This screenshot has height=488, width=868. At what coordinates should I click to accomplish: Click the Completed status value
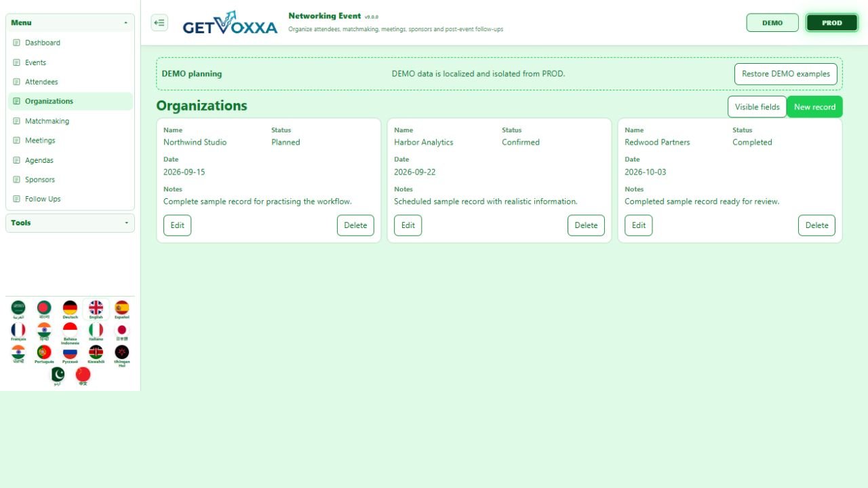752,143
